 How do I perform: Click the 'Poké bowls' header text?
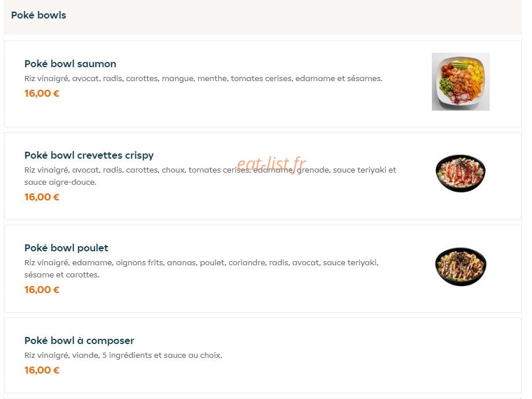[38, 15]
